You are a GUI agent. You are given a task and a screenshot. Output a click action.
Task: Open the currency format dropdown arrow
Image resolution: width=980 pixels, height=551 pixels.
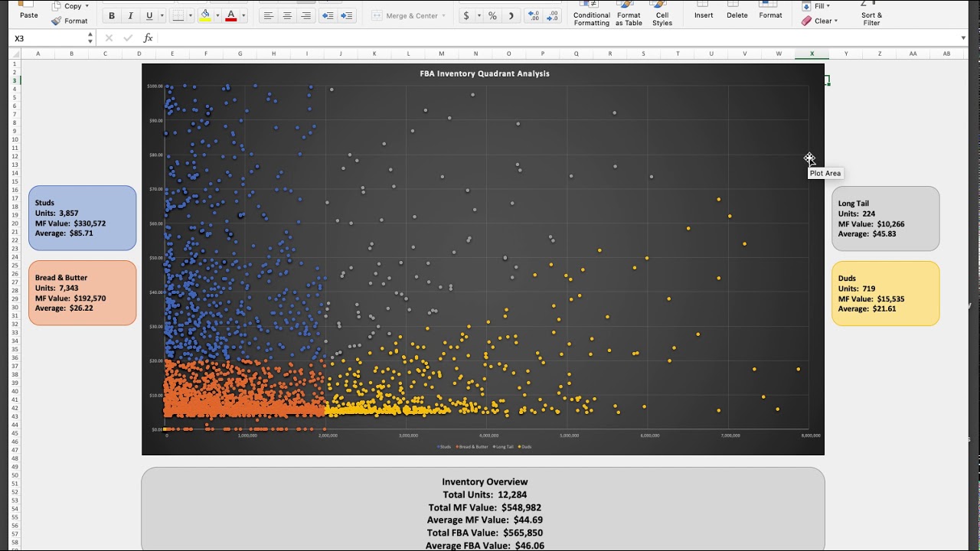click(x=479, y=16)
